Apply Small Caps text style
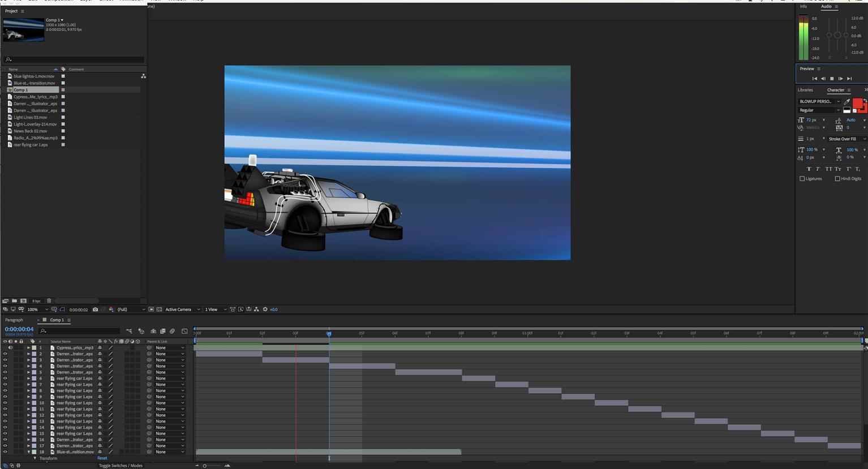 [x=838, y=169]
